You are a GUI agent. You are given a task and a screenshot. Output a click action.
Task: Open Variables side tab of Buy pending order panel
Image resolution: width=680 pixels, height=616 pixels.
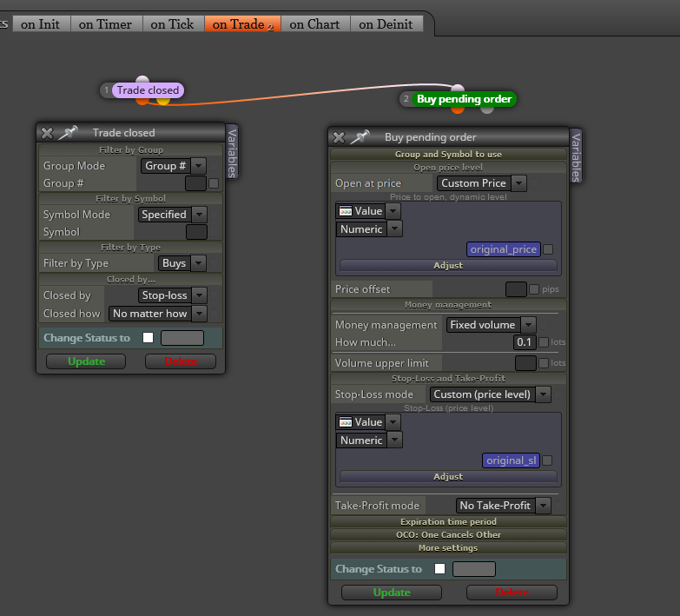tap(576, 157)
